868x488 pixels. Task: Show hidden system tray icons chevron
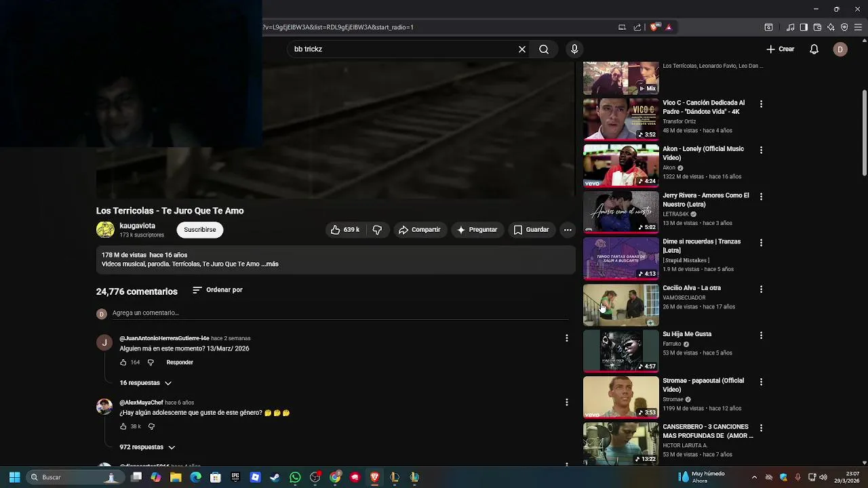tap(754, 477)
